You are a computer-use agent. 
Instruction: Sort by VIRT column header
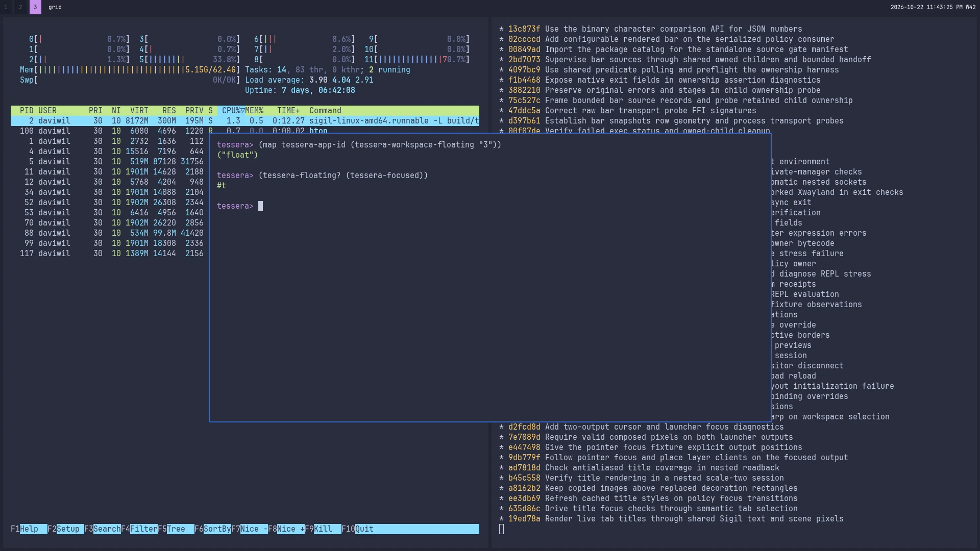point(139,111)
